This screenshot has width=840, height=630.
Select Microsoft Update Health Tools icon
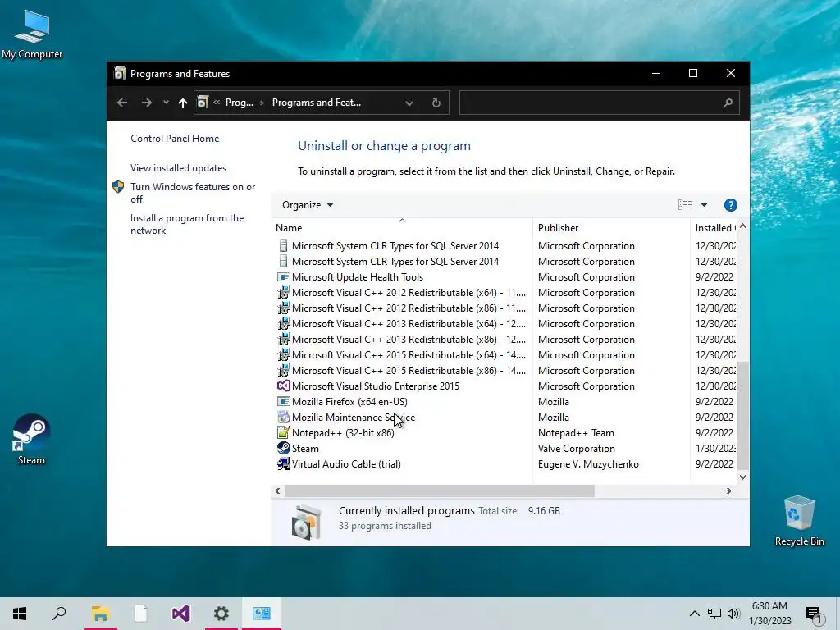pyautogui.click(x=283, y=277)
